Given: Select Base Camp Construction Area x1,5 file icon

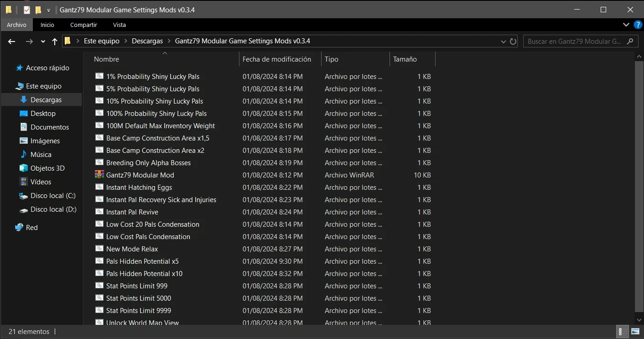Looking at the screenshot, I should coord(99,138).
